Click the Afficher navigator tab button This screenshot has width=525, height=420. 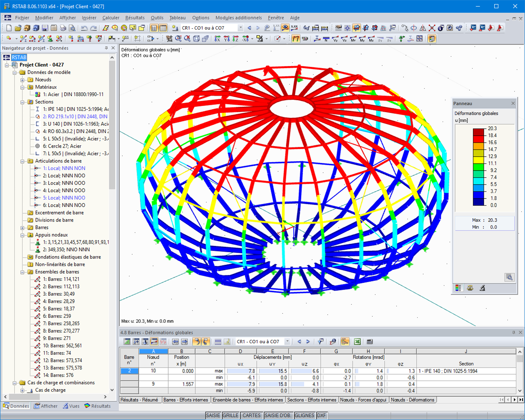coord(46,406)
